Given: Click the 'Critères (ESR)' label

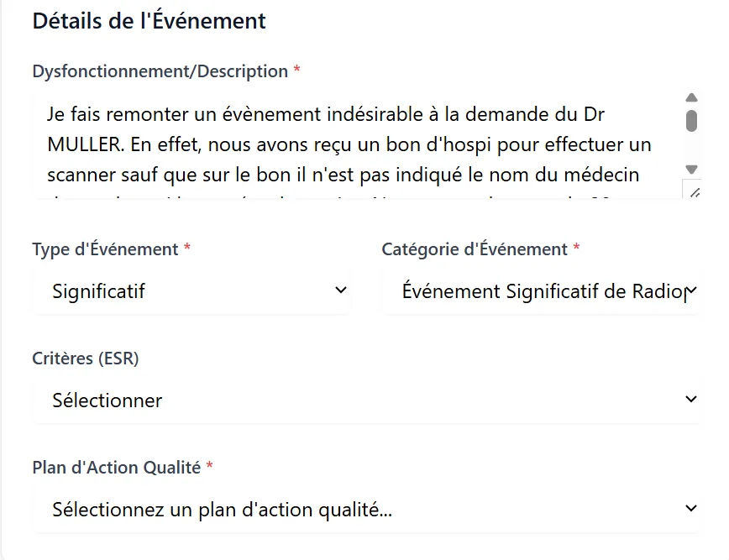Looking at the screenshot, I should [x=86, y=359].
